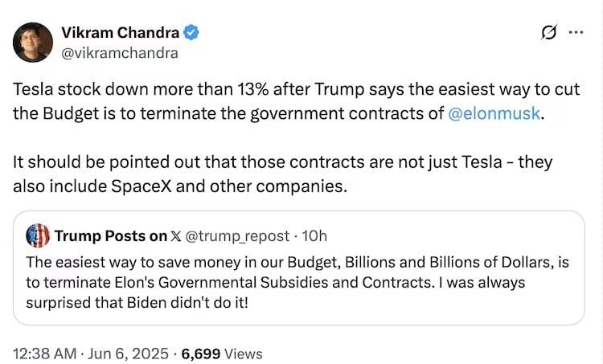This screenshot has height=364, width=603.
Task: Click the 12:38 AM post time
Action: click(x=44, y=353)
